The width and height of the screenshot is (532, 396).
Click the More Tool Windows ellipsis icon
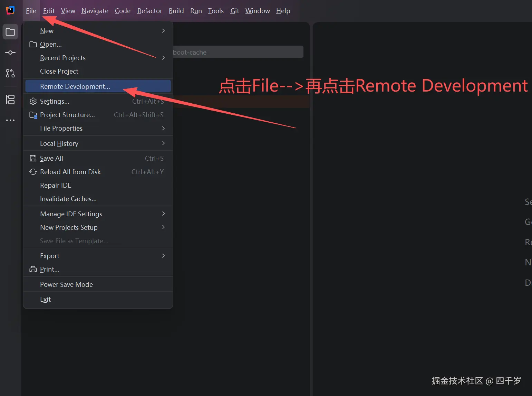(10, 120)
